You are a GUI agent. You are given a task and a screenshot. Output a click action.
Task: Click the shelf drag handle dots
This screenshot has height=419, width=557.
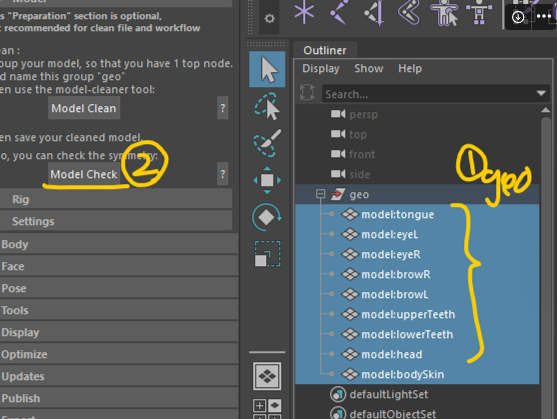[250, 18]
